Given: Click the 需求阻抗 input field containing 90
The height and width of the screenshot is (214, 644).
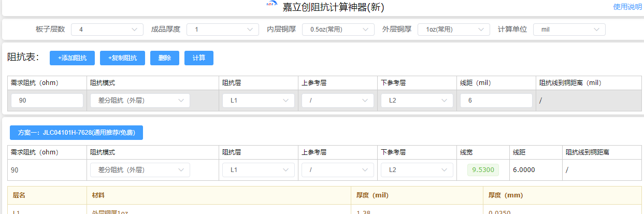Looking at the screenshot, I should pyautogui.click(x=47, y=101).
